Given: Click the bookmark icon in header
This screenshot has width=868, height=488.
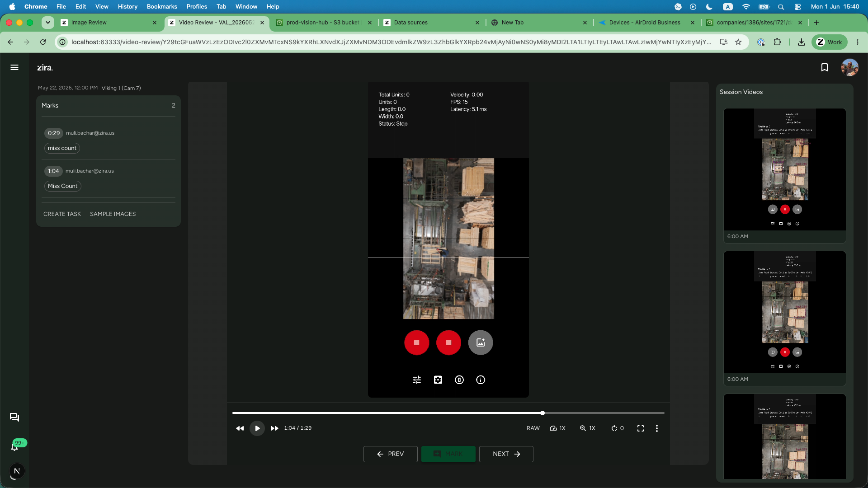Looking at the screenshot, I should pos(825,67).
